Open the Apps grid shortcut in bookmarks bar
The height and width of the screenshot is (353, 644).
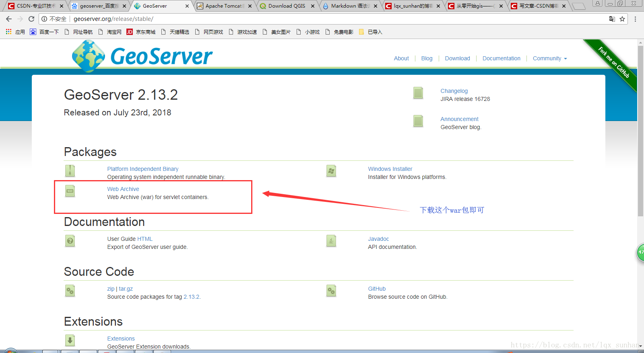coord(15,32)
